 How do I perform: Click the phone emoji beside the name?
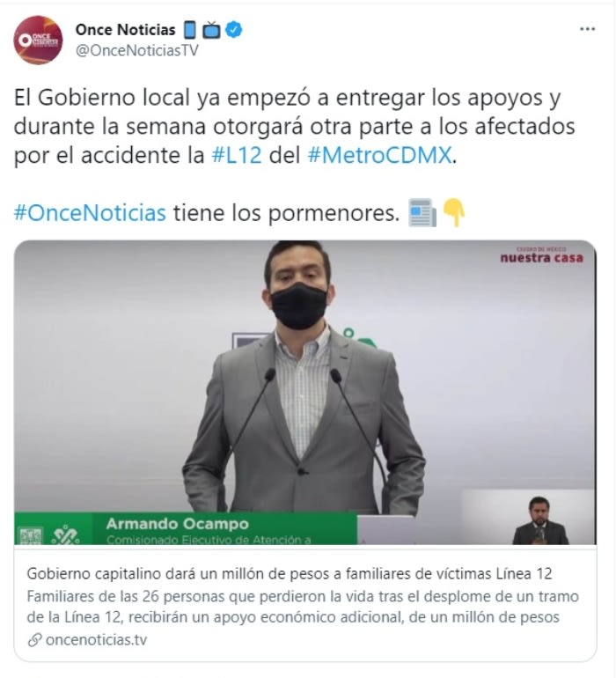tap(190, 30)
